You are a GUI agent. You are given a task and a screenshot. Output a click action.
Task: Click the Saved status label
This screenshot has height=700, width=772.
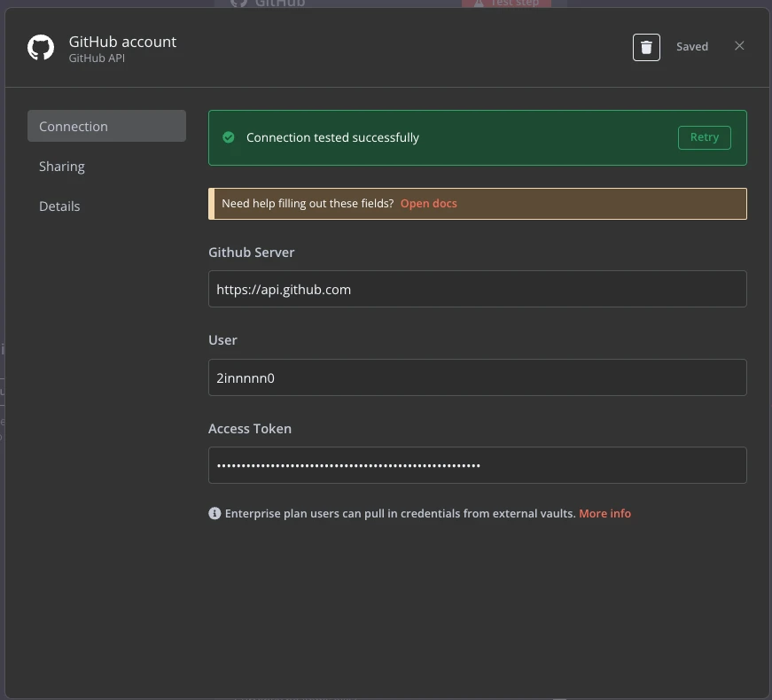(x=691, y=47)
